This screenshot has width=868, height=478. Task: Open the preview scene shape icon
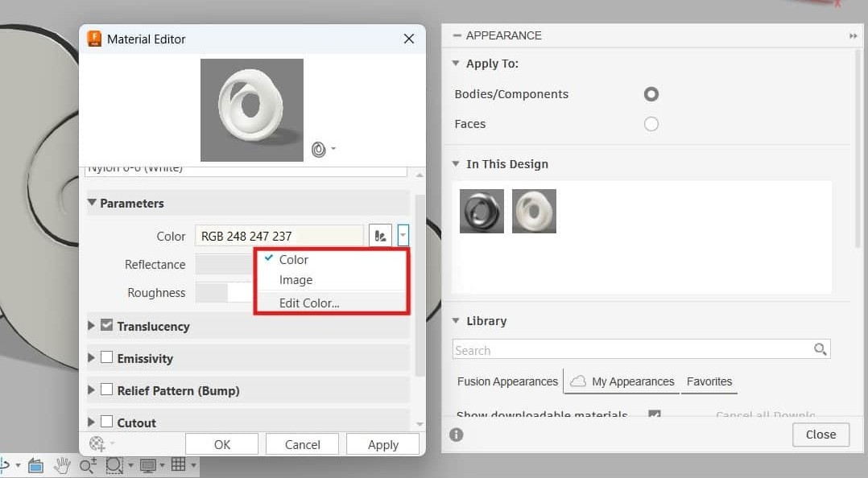[x=318, y=150]
